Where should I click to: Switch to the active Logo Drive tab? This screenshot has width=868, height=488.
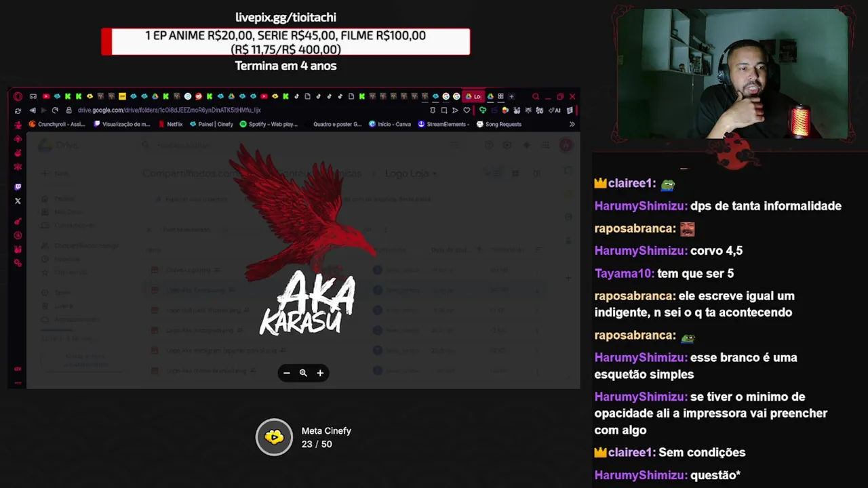coord(473,96)
